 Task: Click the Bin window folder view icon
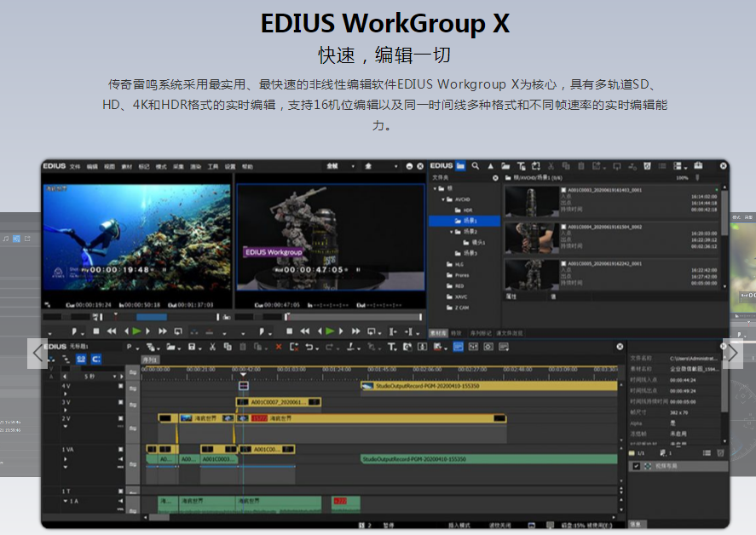[x=461, y=166]
